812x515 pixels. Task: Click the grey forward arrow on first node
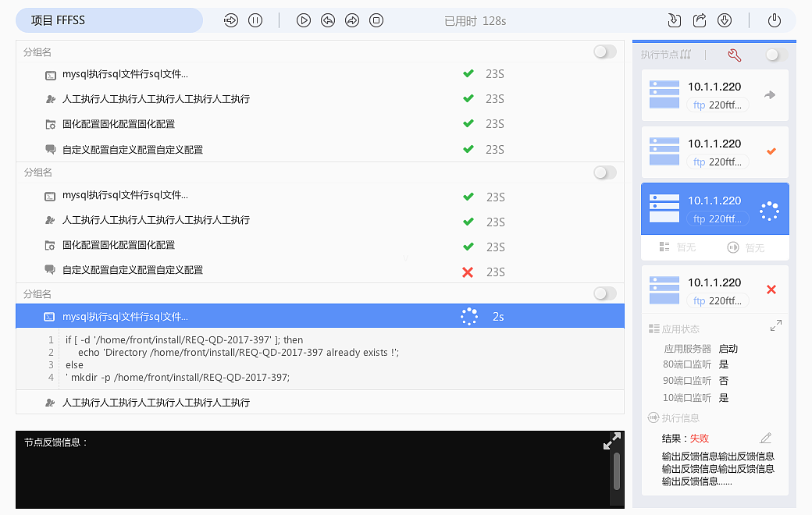click(x=770, y=94)
